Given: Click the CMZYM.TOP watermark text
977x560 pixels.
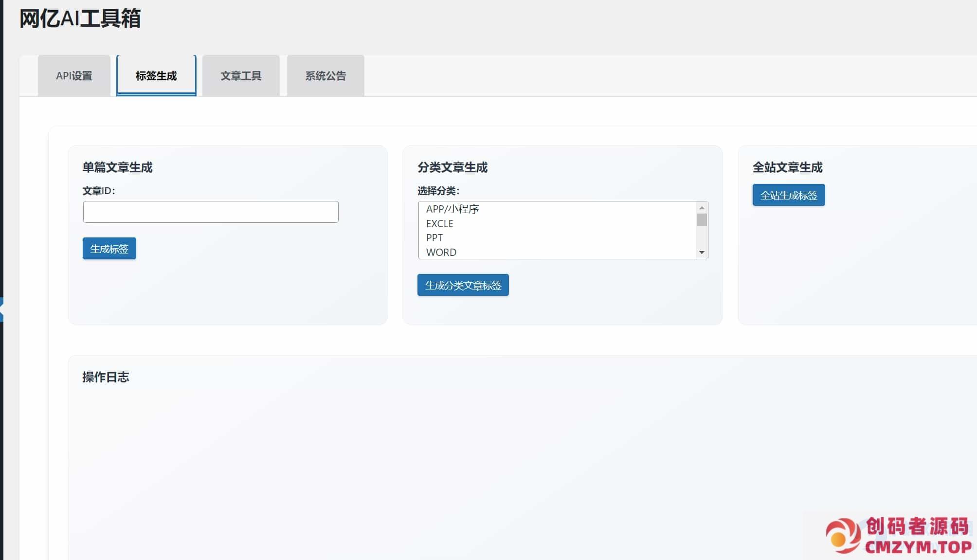Looking at the screenshot, I should tap(918, 547).
